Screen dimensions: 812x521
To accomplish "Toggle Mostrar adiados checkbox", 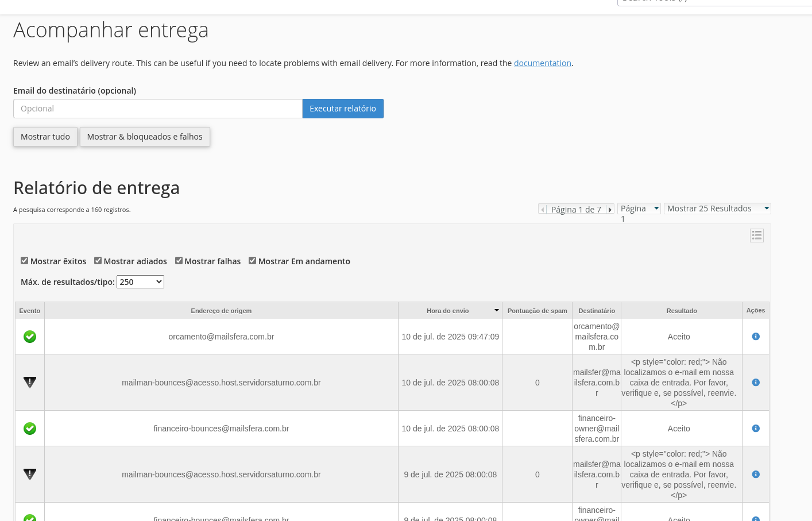I will coord(98,261).
